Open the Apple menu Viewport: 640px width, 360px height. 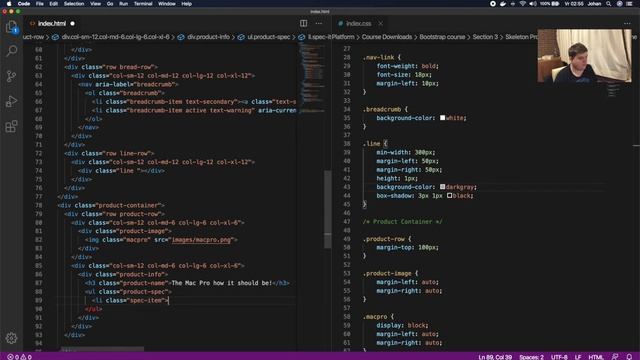[x=9, y=4]
